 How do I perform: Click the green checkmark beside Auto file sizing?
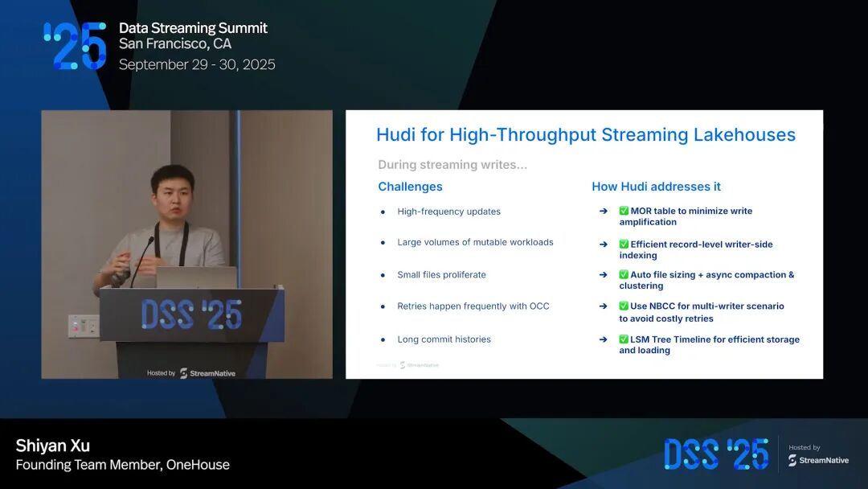click(x=624, y=275)
